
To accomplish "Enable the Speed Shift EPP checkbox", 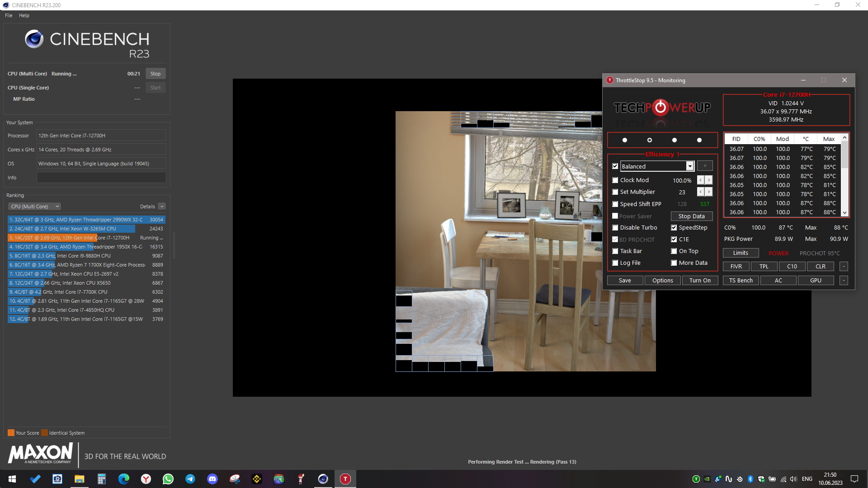I will pyautogui.click(x=615, y=204).
